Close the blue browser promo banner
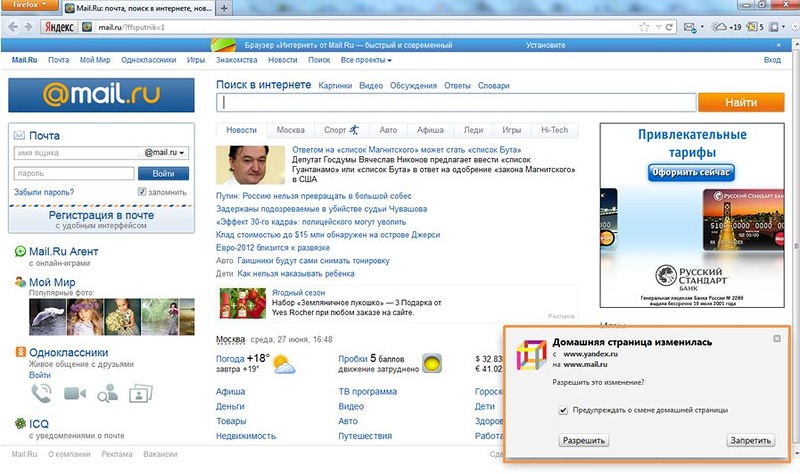Image resolution: width=800 pixels, height=474 pixels. pos(779,45)
